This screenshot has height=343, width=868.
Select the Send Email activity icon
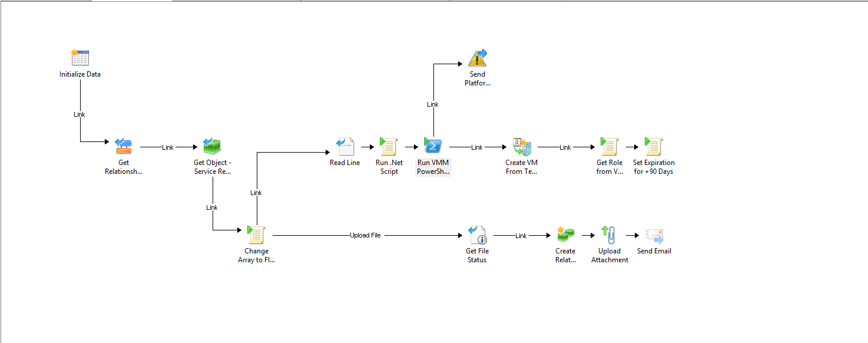[x=654, y=235]
